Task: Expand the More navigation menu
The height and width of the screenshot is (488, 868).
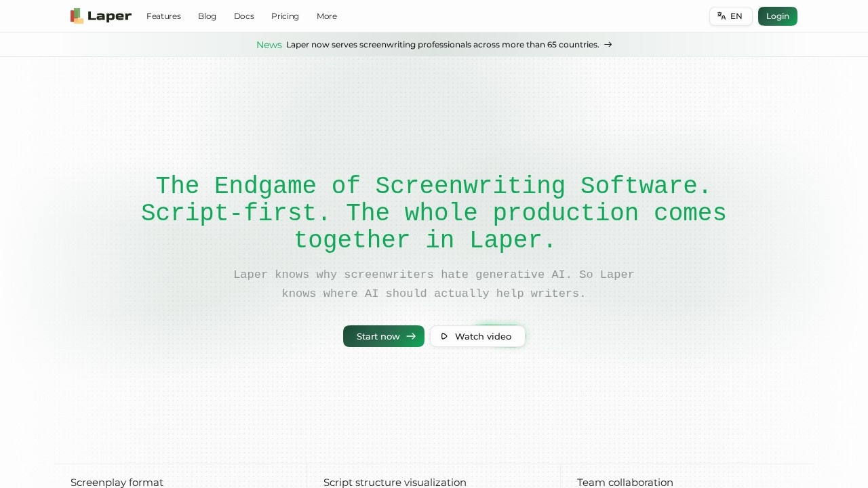Action: [327, 16]
